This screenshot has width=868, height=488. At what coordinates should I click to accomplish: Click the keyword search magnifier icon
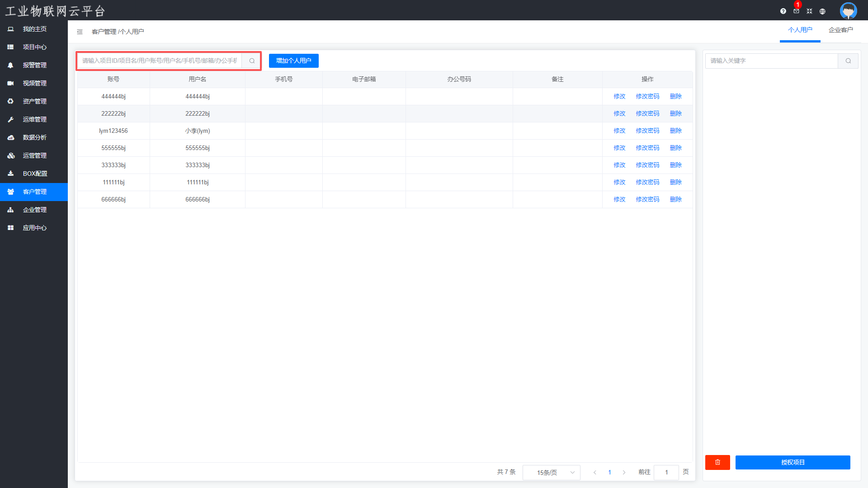(848, 61)
